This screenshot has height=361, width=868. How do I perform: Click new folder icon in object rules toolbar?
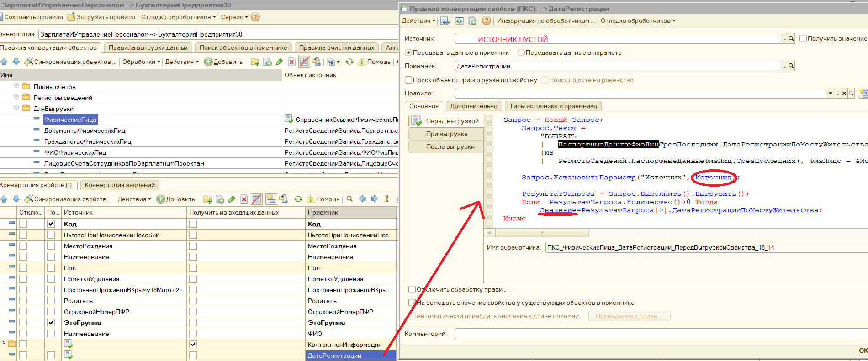(255, 62)
